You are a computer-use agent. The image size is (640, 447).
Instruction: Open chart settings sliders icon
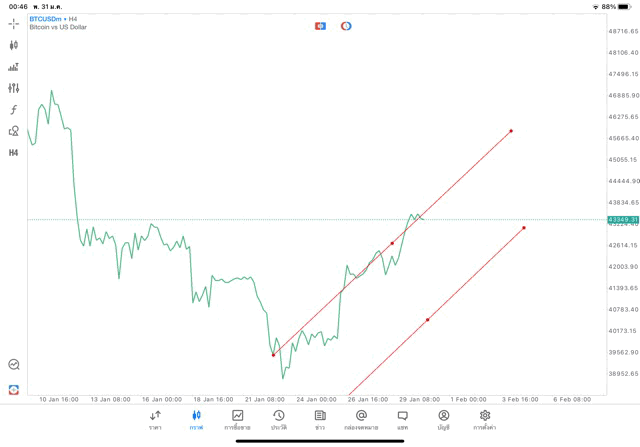[14, 88]
